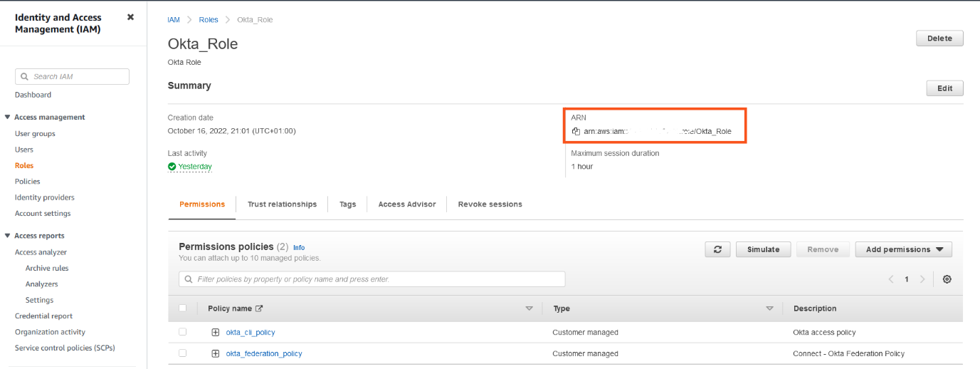
Task: Delete the Okta_Role role
Action: tap(939, 38)
